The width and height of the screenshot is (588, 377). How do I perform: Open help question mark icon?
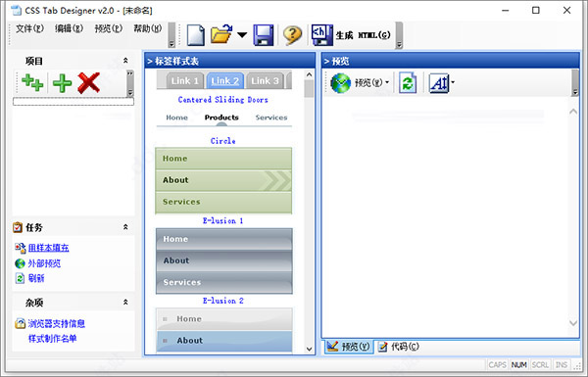click(292, 35)
